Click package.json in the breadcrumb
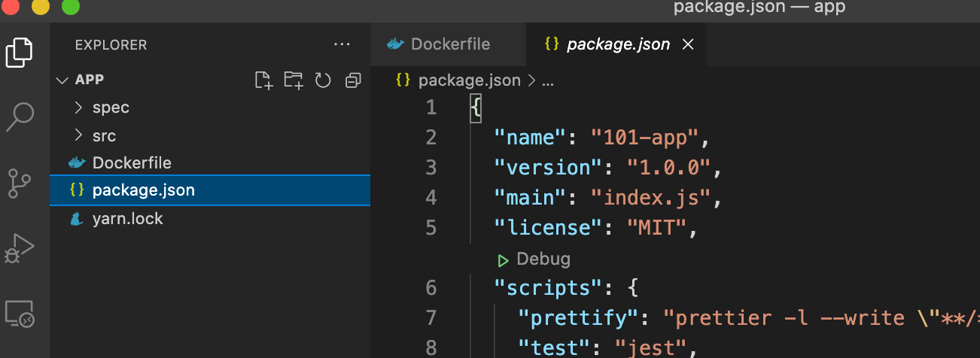The image size is (980, 358). pyautogui.click(x=469, y=80)
